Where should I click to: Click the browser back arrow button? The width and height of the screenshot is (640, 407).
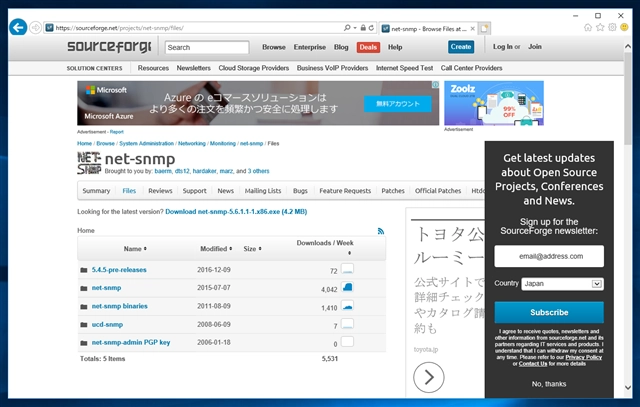coord(18,27)
